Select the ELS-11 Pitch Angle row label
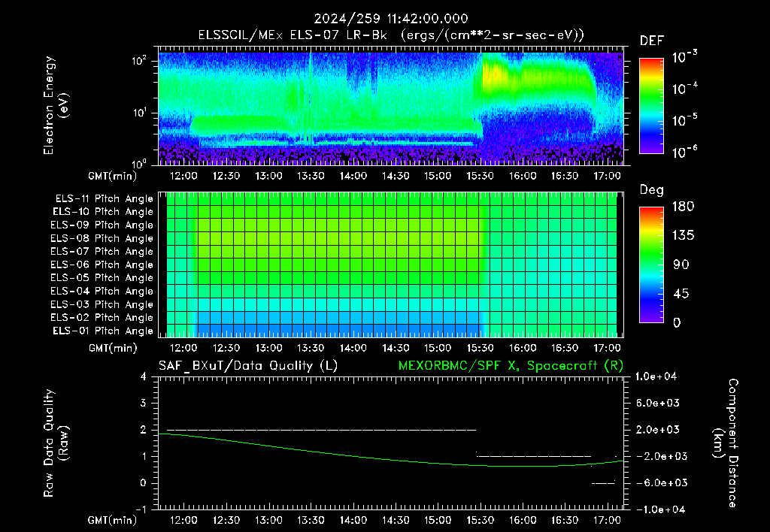This screenshot has width=770, height=532. (x=104, y=199)
